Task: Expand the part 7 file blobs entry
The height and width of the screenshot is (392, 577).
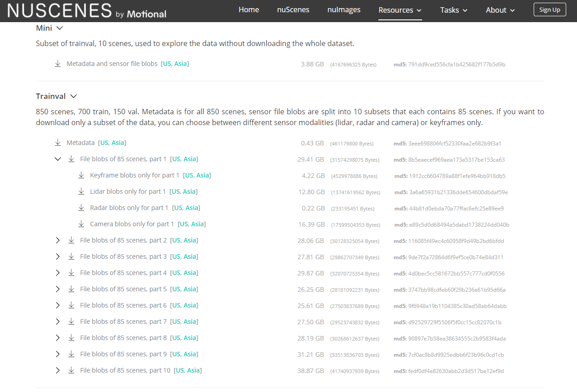Action: pyautogui.click(x=57, y=322)
